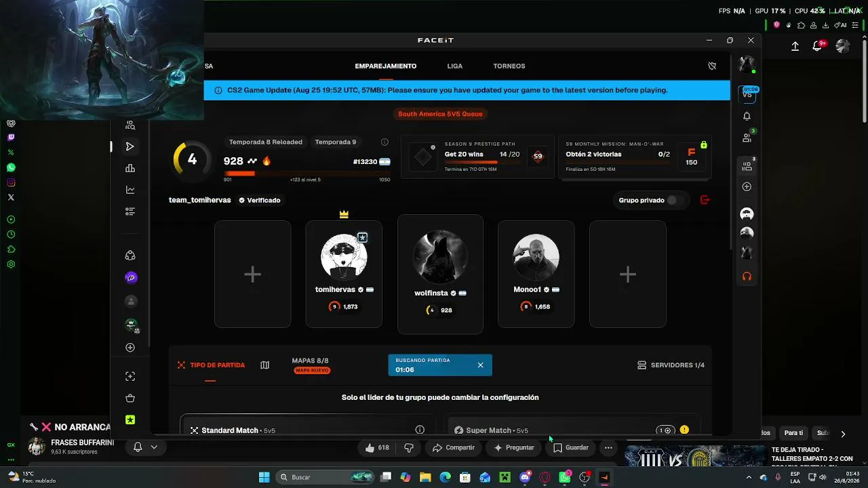The width and height of the screenshot is (868, 488).
Task: Open the green star icon in FACEIT sidebar
Action: coord(130,420)
